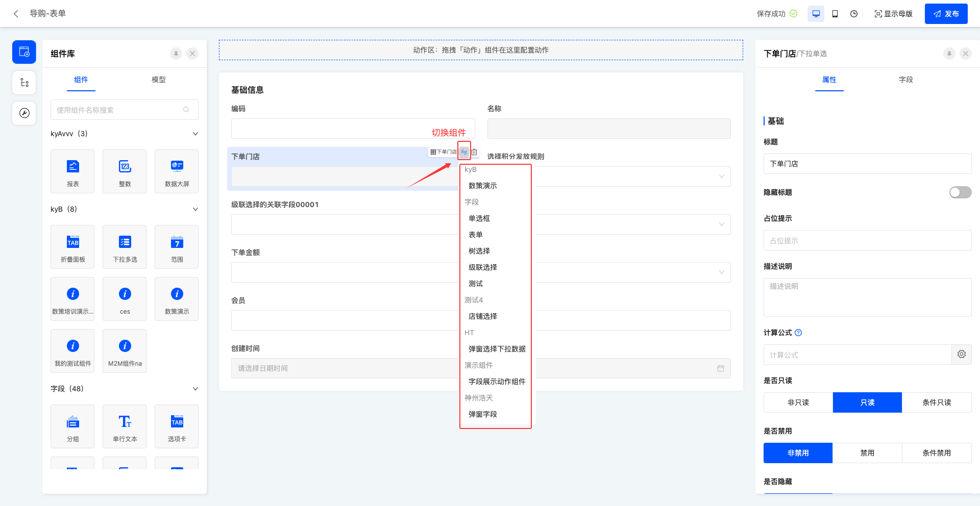Click the 显示母版 button

coord(893,14)
